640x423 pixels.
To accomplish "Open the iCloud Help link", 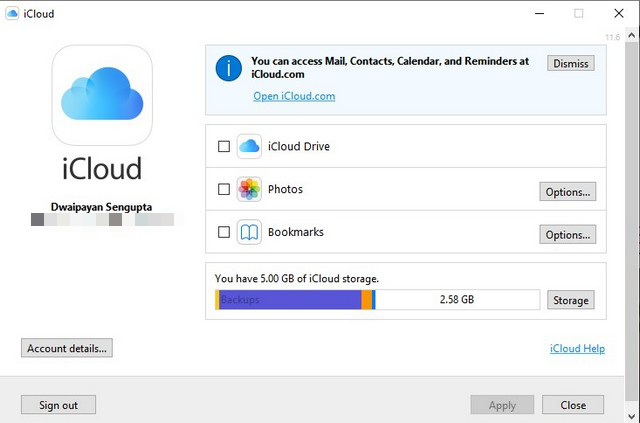I will (x=577, y=349).
